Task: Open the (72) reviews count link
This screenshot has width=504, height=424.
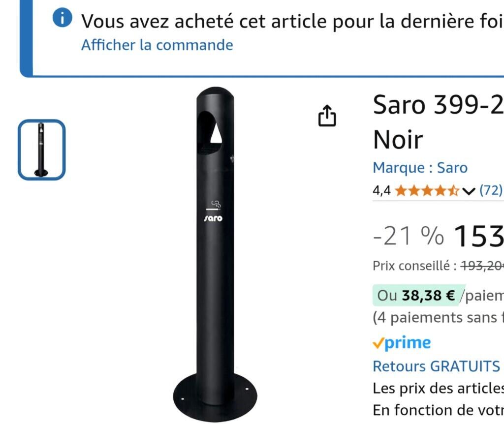Action: (491, 190)
